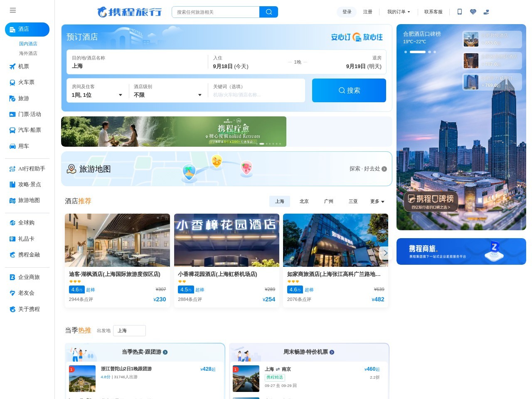Click the 目的地 destination input showing 上海
This screenshot has height=399, width=532.
tap(137, 66)
